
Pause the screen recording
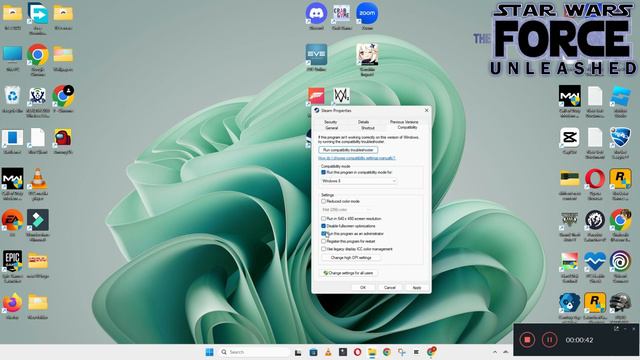(549, 340)
